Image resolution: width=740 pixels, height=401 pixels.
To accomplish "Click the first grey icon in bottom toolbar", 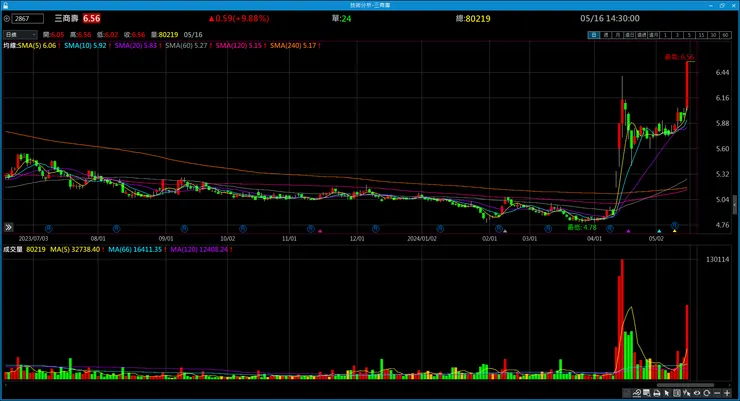I will point(627,393).
